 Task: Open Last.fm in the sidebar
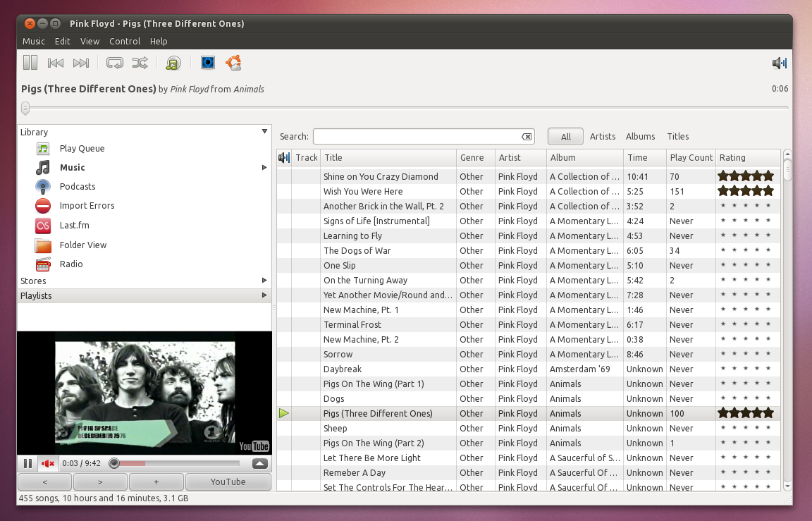(x=74, y=226)
